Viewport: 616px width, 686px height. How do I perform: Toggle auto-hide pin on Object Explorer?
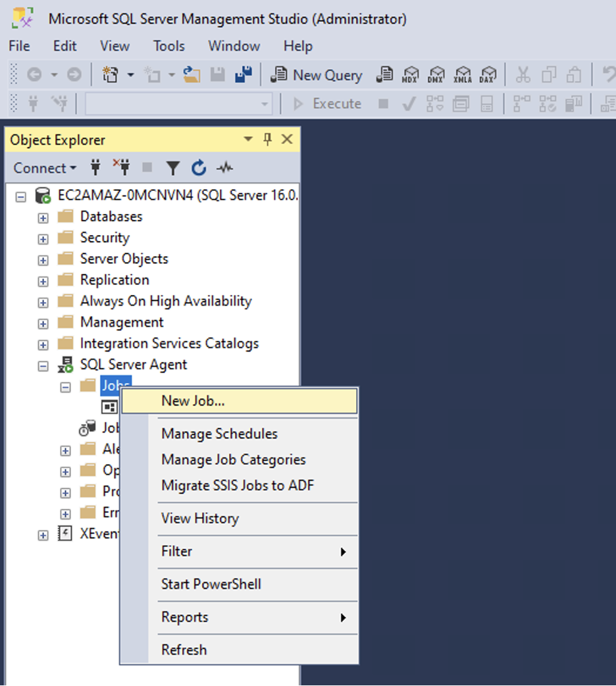pos(267,139)
